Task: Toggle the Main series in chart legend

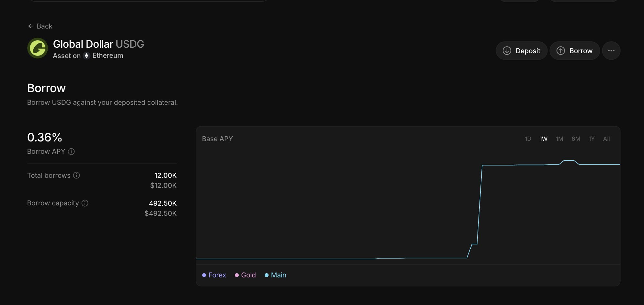Action: (276, 275)
